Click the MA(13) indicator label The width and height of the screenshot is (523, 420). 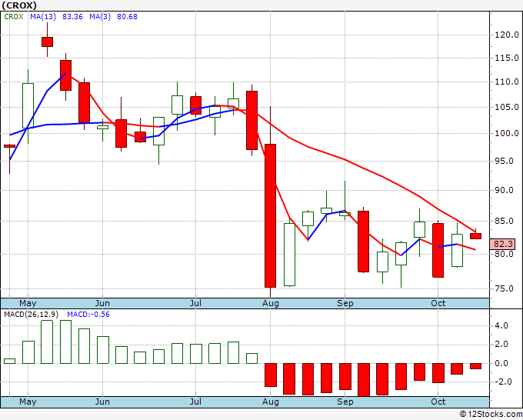click(43, 17)
